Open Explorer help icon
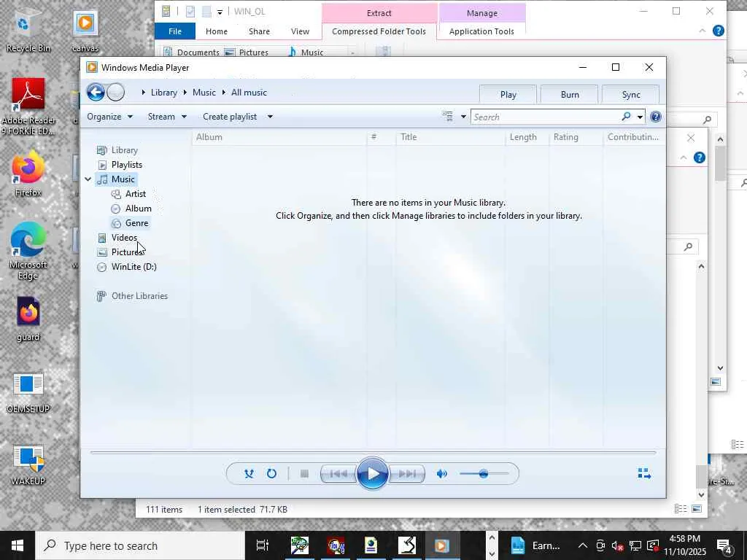Screen dimensions: 747x560 pyautogui.click(x=719, y=31)
